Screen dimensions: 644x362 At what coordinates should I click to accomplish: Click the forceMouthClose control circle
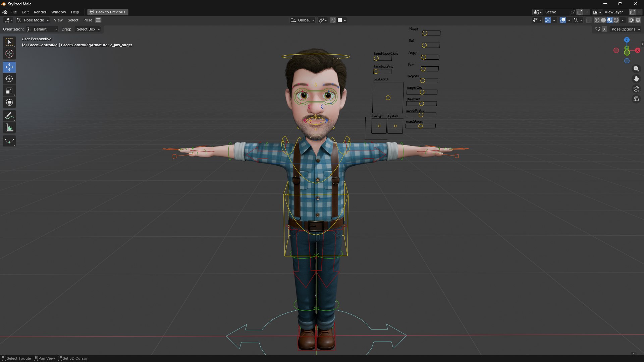tap(376, 58)
